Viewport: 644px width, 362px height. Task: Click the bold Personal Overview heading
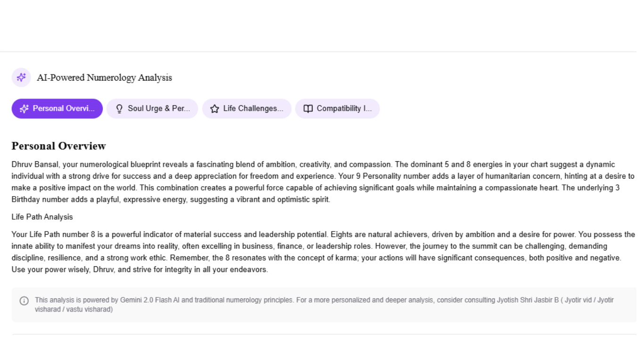tap(59, 146)
